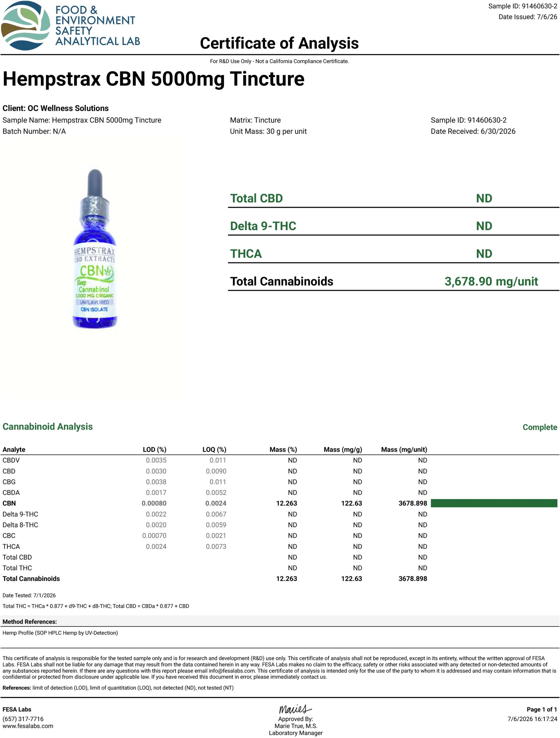The width and height of the screenshot is (560, 738).
Task: Click the LOD value '0.0038' for CBG
Action: (156, 482)
